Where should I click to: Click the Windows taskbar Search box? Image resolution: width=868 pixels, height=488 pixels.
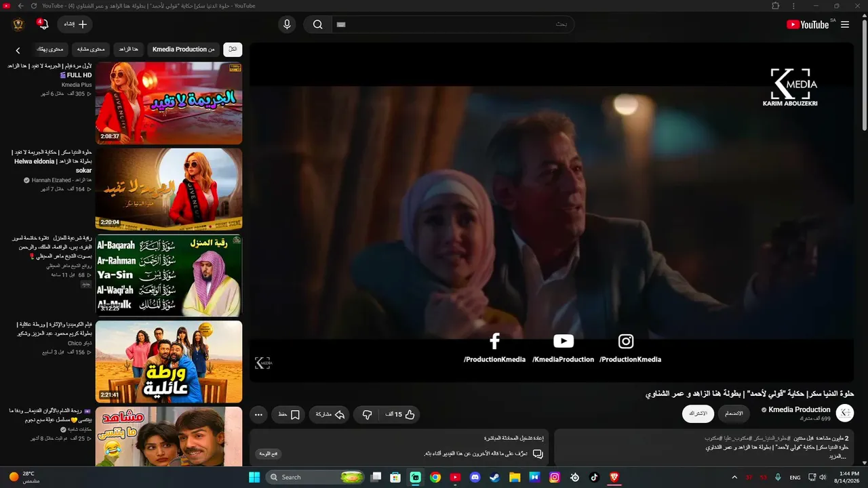(316, 477)
